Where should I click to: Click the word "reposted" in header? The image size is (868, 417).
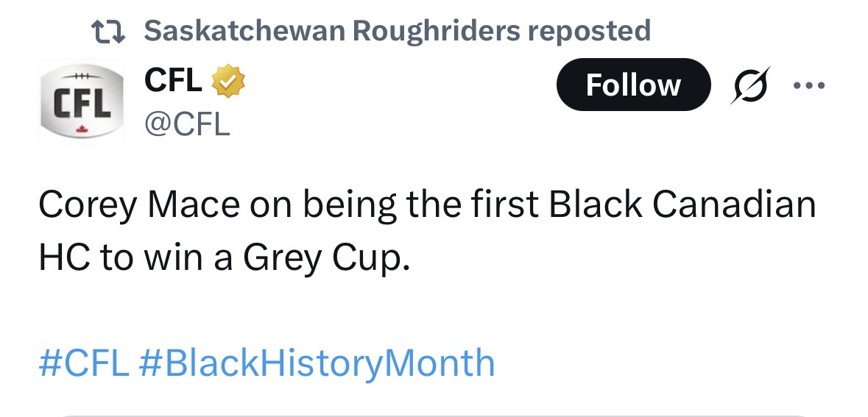(590, 31)
